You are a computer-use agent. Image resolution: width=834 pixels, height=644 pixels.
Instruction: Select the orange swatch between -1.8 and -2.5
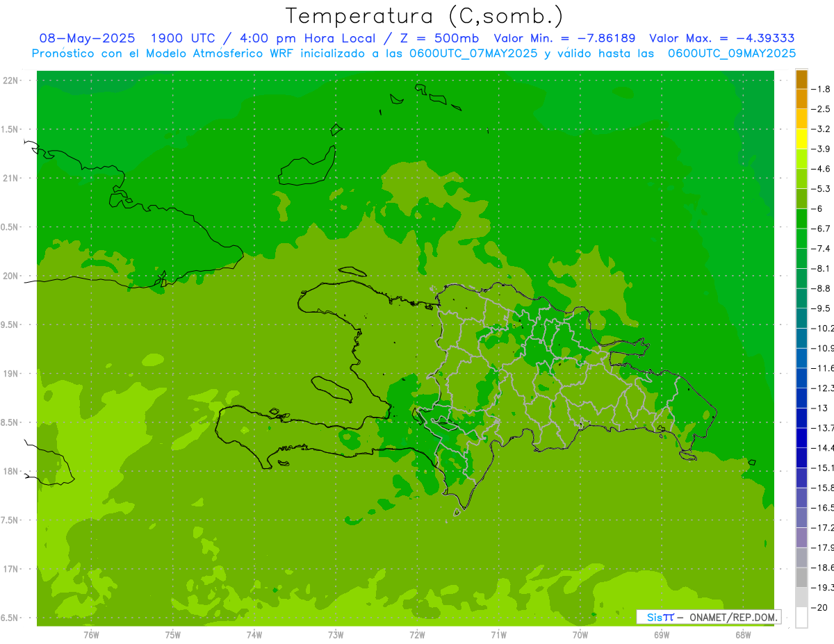(x=801, y=99)
